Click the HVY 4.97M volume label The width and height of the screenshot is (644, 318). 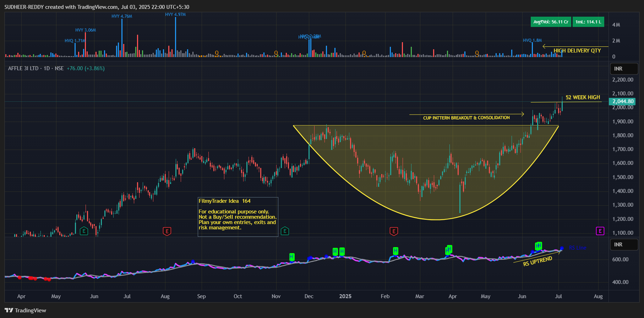(x=175, y=15)
